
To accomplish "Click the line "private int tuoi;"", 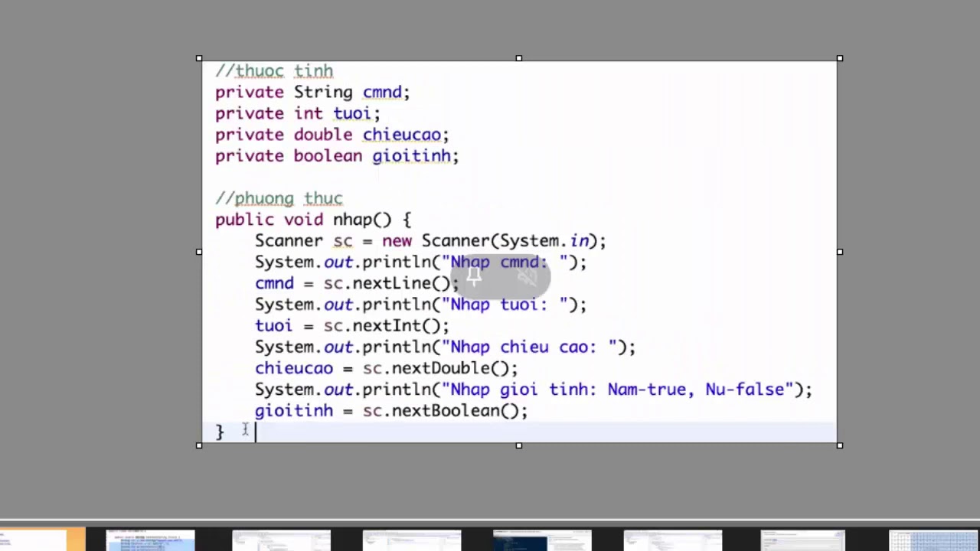I will click(298, 113).
